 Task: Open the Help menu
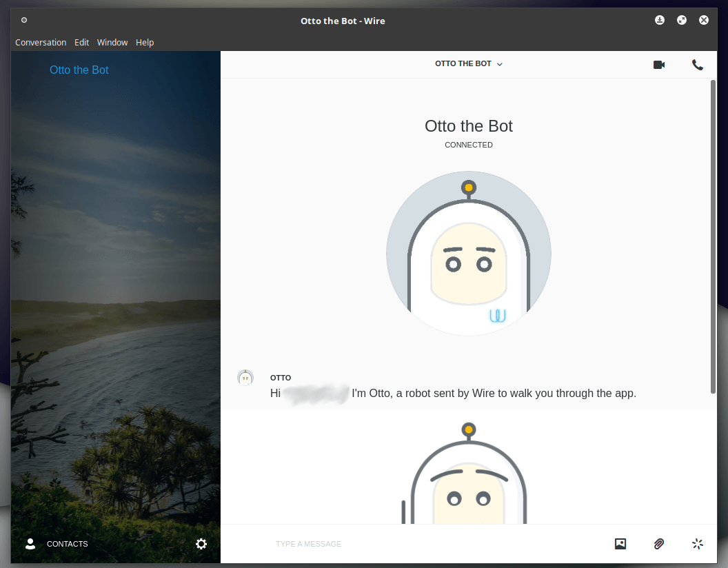pyautogui.click(x=144, y=42)
